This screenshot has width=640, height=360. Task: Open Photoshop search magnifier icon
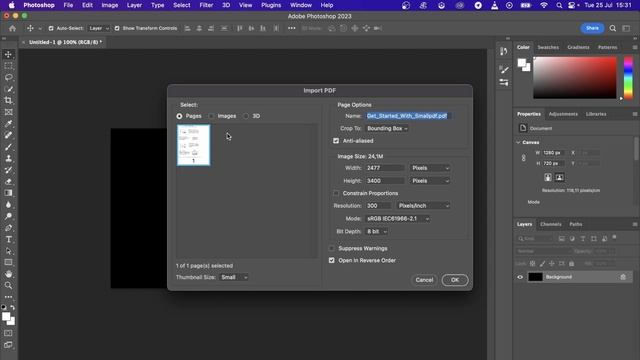pos(613,28)
